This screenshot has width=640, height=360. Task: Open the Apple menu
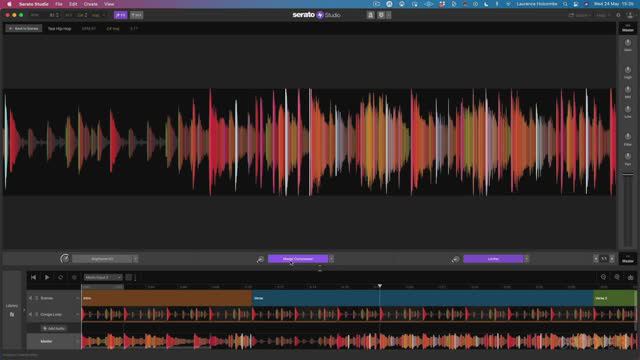click(9, 4)
